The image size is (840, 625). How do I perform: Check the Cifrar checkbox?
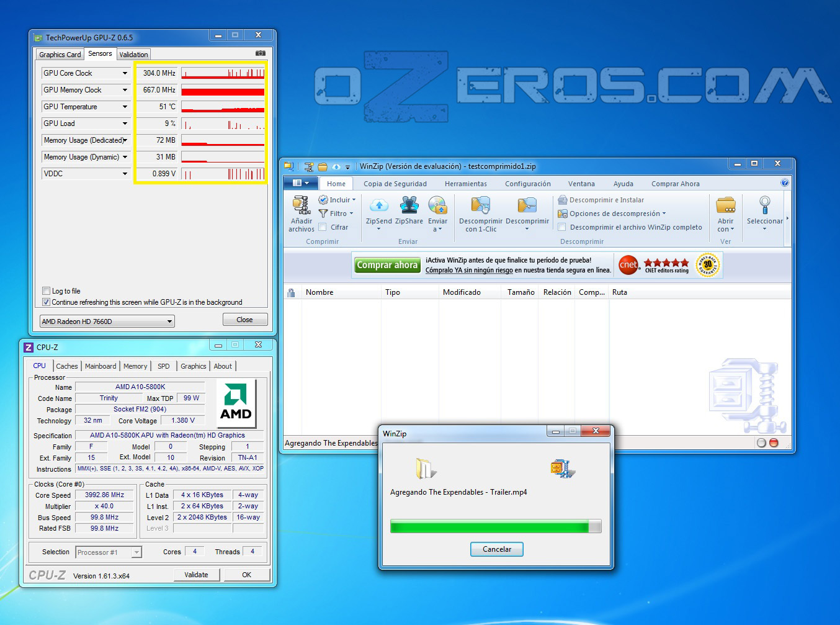point(323,227)
